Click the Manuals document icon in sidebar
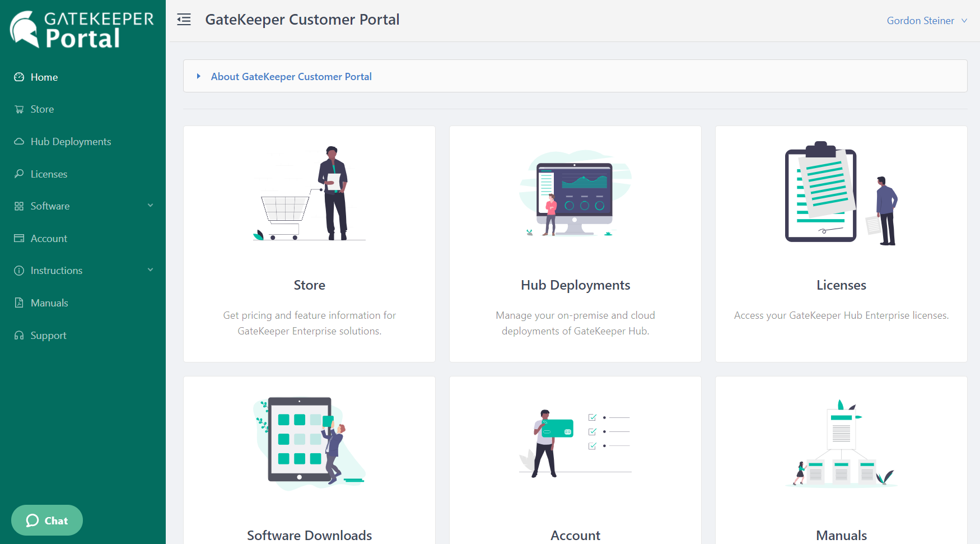Screen dimensions: 980x544 (x=19, y=303)
